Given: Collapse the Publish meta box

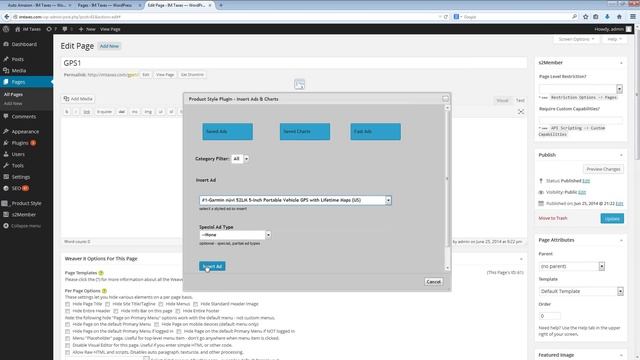Looking at the screenshot, I should (x=621, y=155).
